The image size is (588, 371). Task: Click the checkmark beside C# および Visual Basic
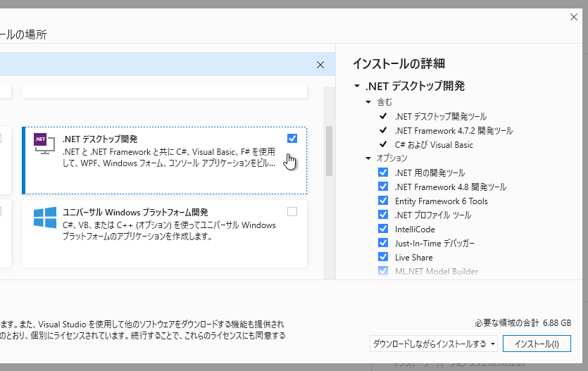[x=383, y=144]
